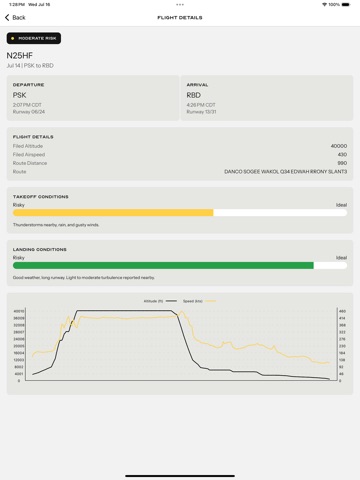The image size is (360, 480).
Task: Tap the battery status icon
Action: 346,5
